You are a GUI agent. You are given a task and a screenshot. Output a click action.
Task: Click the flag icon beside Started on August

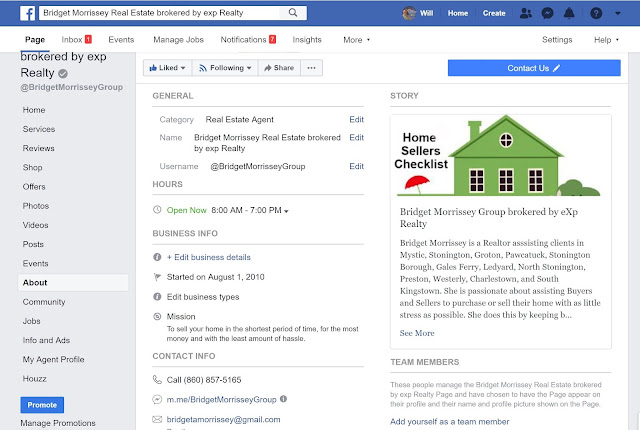coord(157,277)
